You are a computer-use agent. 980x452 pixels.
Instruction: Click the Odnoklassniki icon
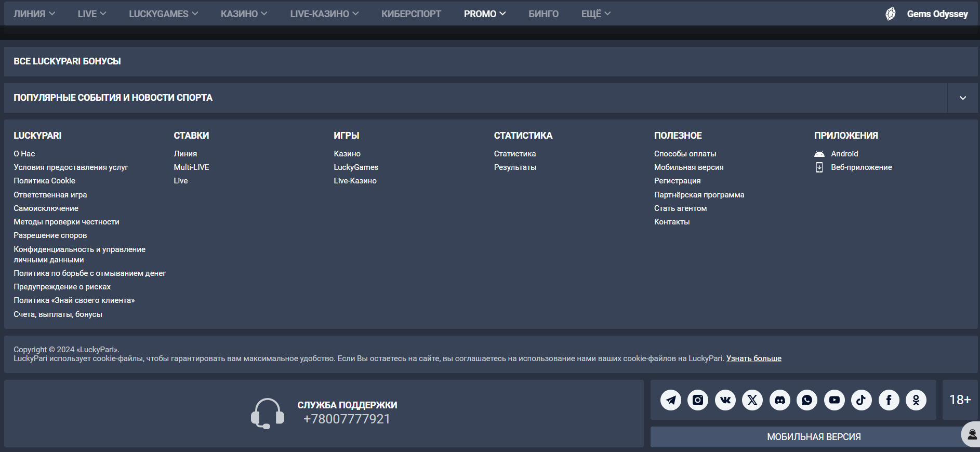916,400
